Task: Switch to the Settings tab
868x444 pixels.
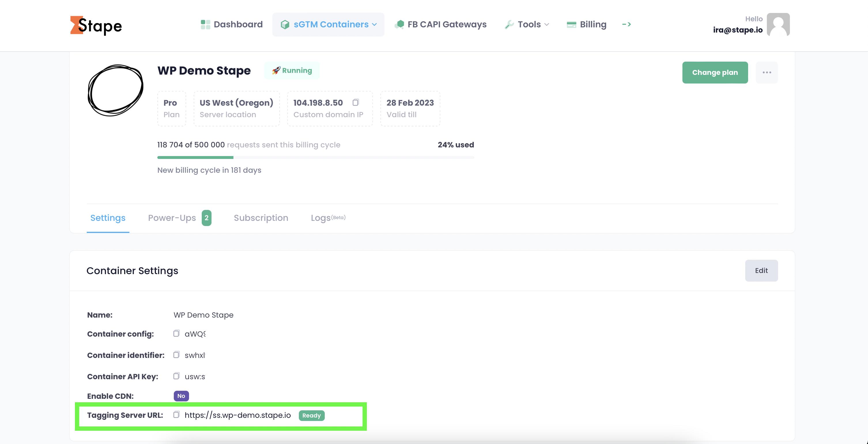Action: click(108, 218)
